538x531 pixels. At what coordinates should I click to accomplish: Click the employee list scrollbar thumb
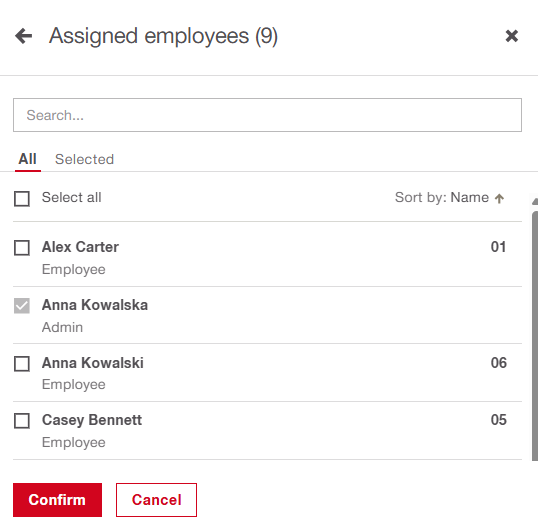click(535, 336)
